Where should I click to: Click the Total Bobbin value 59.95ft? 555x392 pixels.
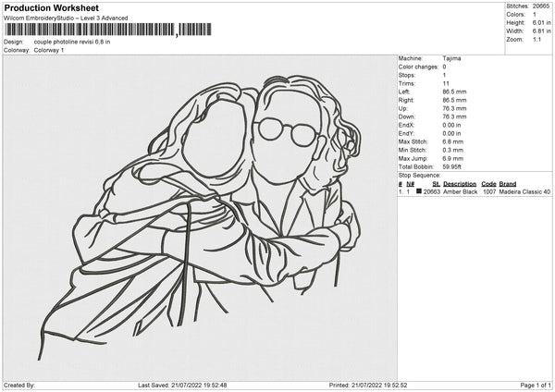[x=452, y=167]
